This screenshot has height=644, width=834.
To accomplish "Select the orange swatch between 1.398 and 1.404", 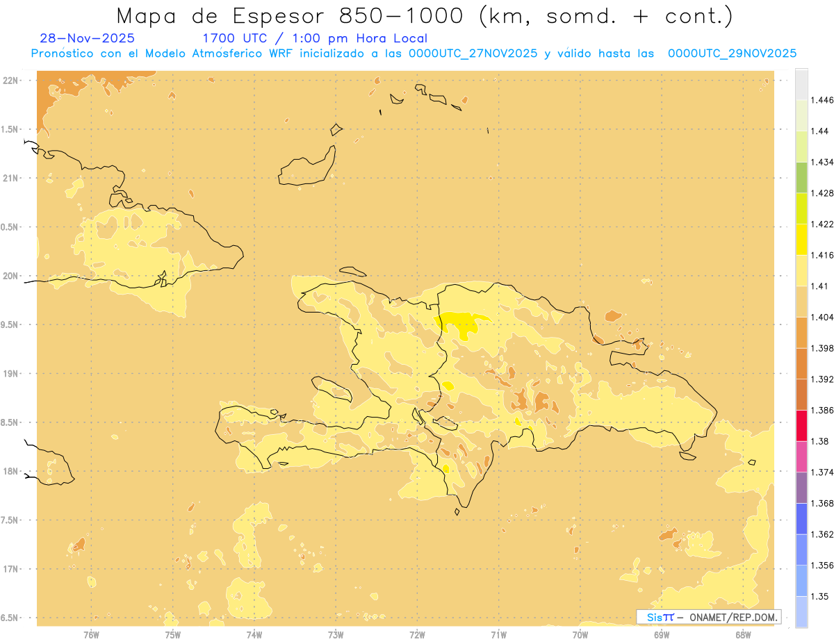I will point(801,332).
